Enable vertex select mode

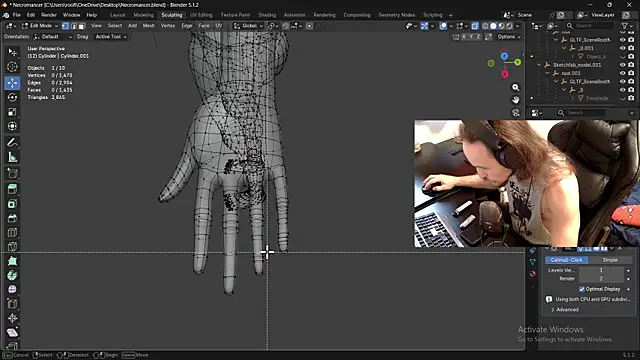tap(65, 26)
